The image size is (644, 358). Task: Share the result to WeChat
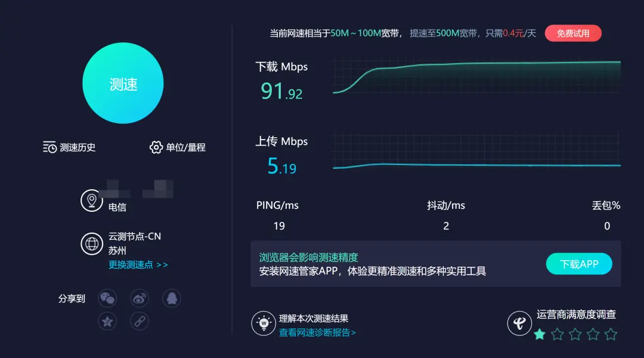point(107,298)
